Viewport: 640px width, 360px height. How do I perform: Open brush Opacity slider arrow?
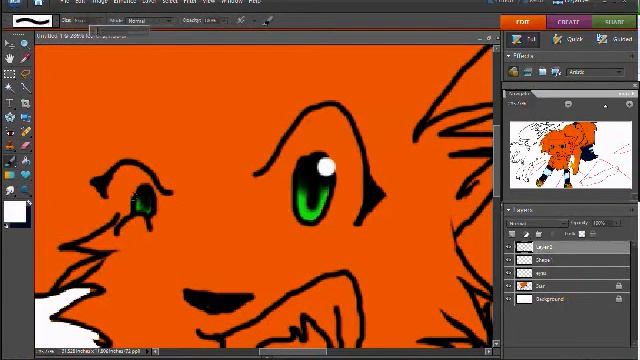tap(225, 21)
